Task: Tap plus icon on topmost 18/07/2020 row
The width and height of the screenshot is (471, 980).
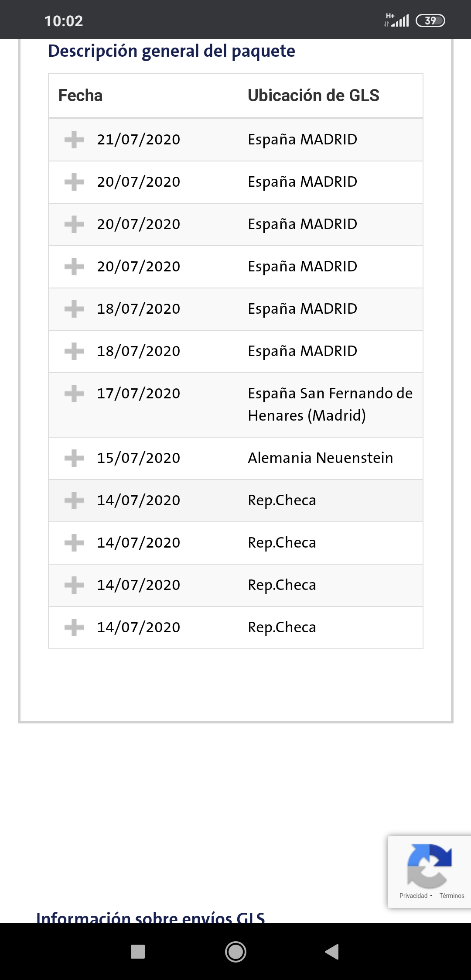Action: coord(74,309)
